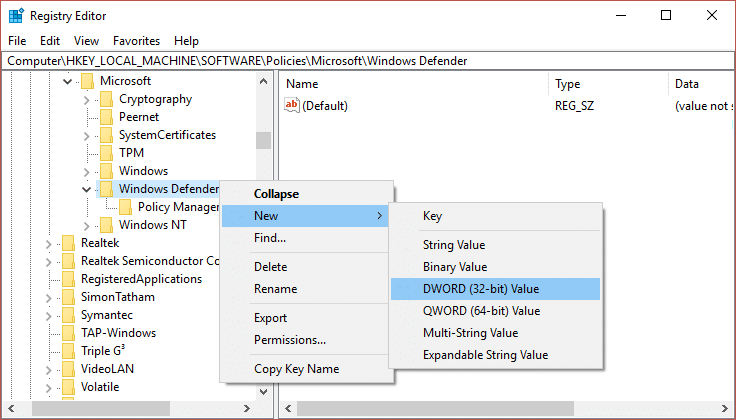Click the Cryptography folder icon
736x420 pixels.
106,99
